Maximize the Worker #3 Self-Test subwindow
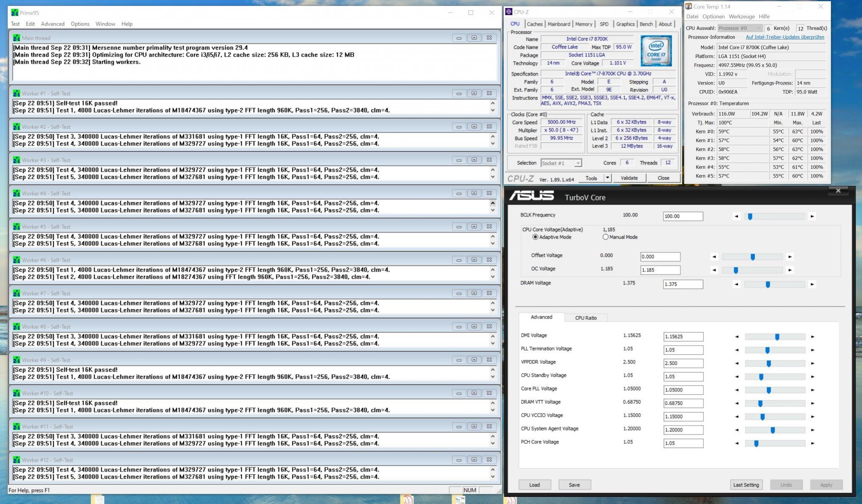Image resolution: width=862 pixels, height=504 pixels. point(474,160)
